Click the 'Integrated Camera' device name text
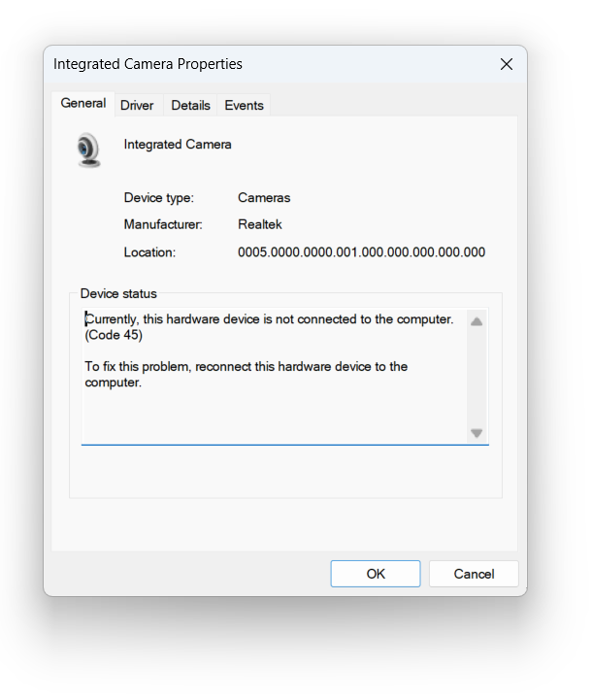592x700 pixels. [178, 145]
